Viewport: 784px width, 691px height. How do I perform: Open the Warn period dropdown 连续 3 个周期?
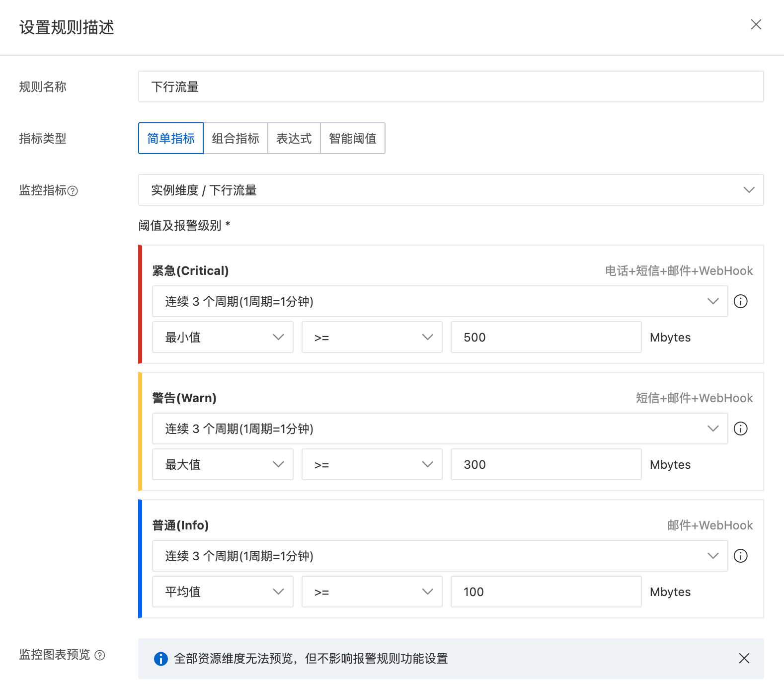coord(440,429)
